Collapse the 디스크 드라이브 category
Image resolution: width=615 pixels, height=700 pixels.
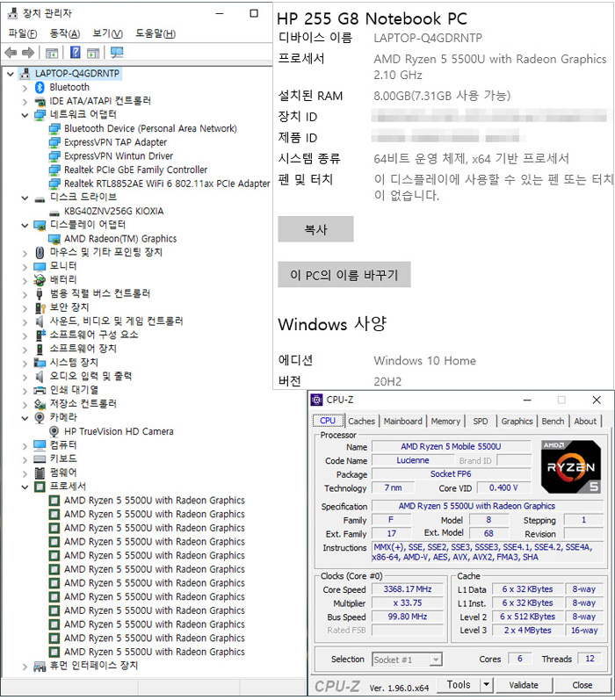[25, 198]
